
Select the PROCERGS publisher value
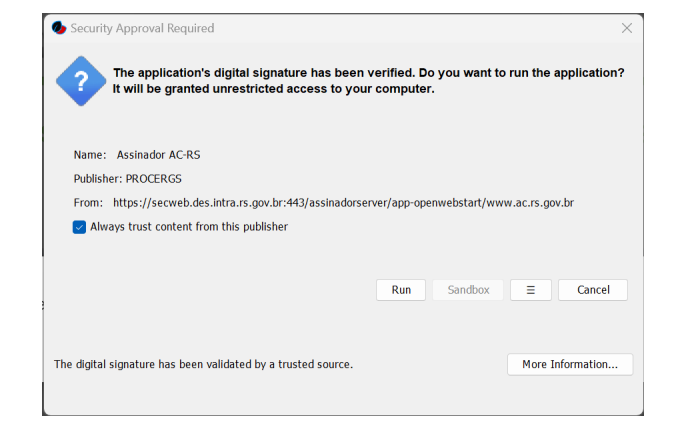tap(154, 178)
